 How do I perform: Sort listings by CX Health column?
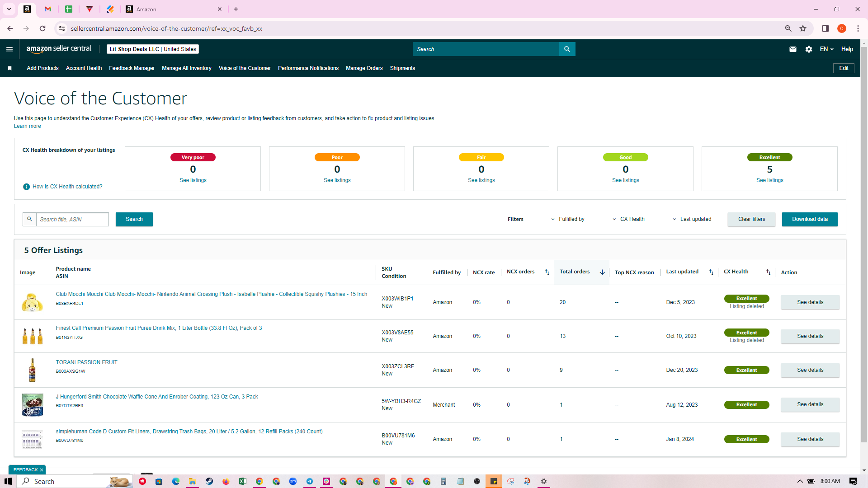769,272
